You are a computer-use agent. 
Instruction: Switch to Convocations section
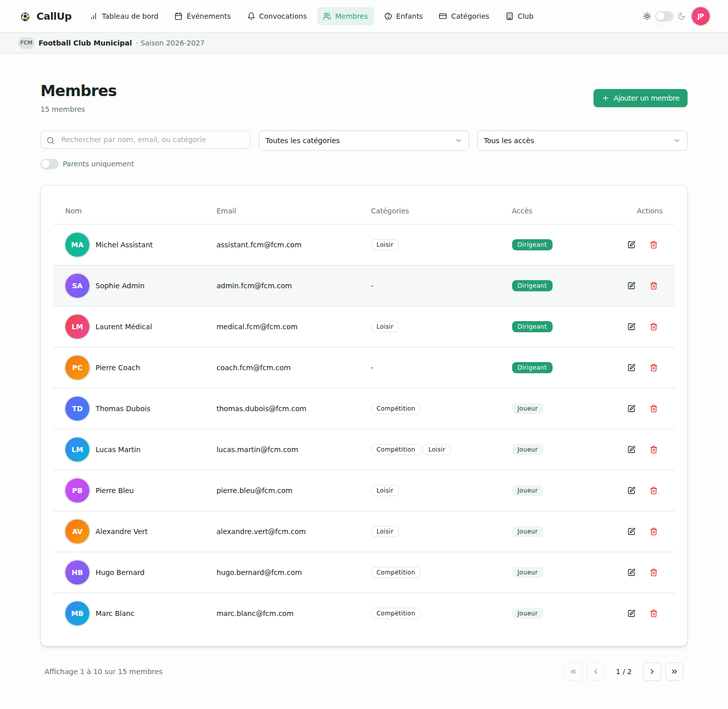tap(277, 16)
